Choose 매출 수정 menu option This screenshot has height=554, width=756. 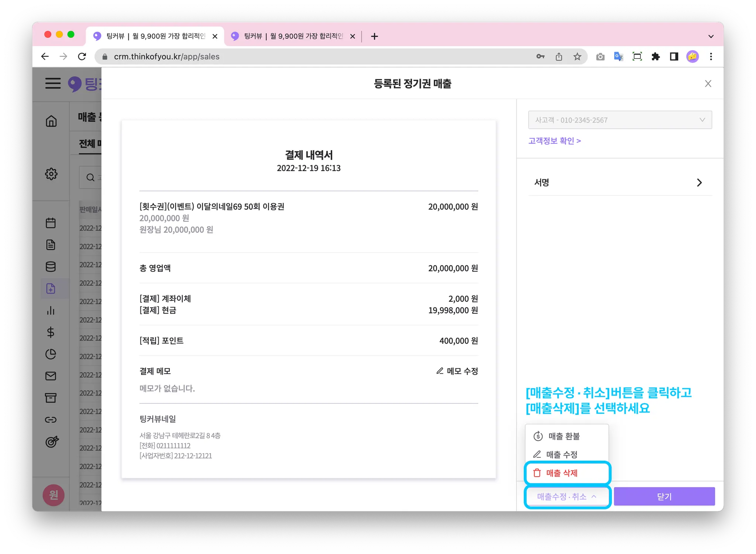561,455
